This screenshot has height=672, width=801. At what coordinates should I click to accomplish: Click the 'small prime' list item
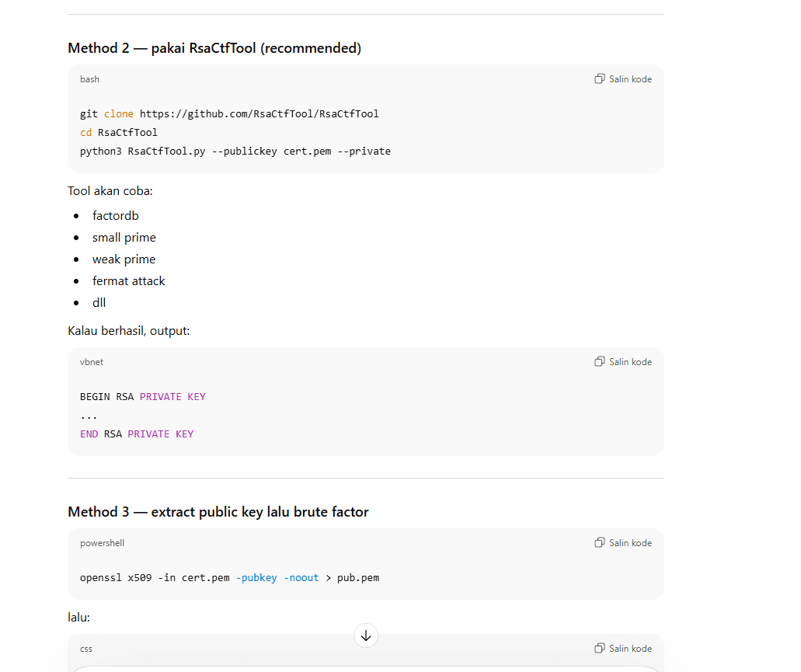pyautogui.click(x=124, y=238)
